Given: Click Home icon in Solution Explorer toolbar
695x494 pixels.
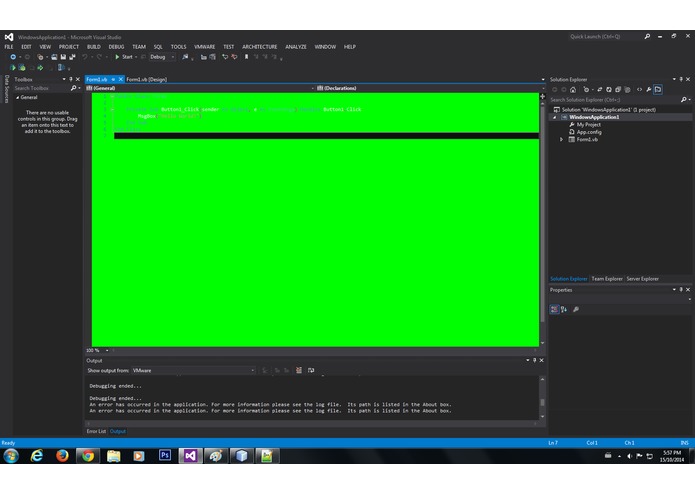Looking at the screenshot, I should pos(573,89).
